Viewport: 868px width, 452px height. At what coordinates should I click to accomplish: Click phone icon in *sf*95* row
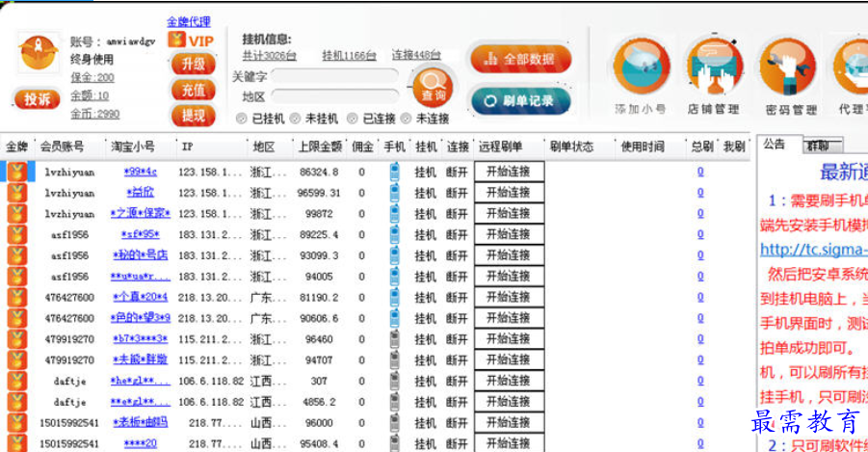click(395, 234)
